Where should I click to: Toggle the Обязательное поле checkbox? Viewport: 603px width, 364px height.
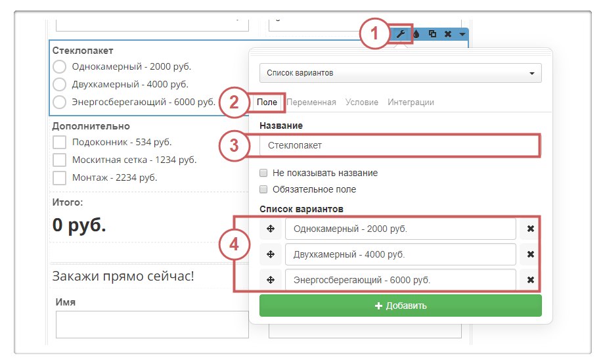pyautogui.click(x=263, y=189)
